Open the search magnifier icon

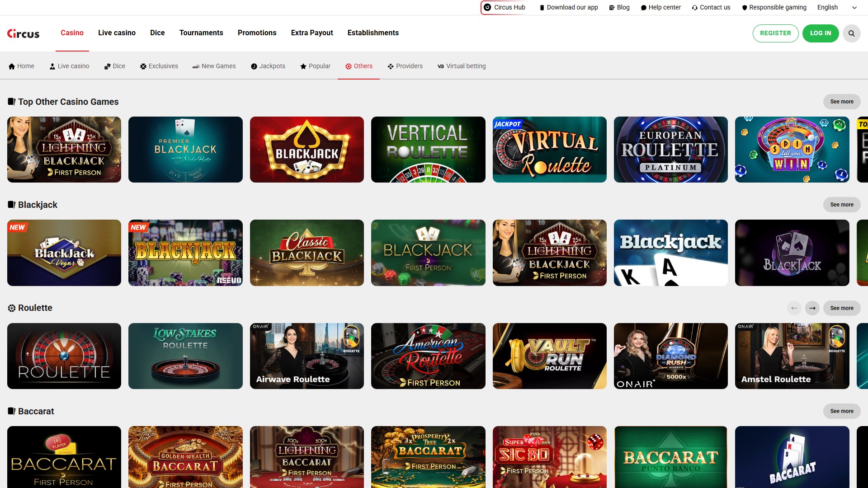[x=851, y=33]
